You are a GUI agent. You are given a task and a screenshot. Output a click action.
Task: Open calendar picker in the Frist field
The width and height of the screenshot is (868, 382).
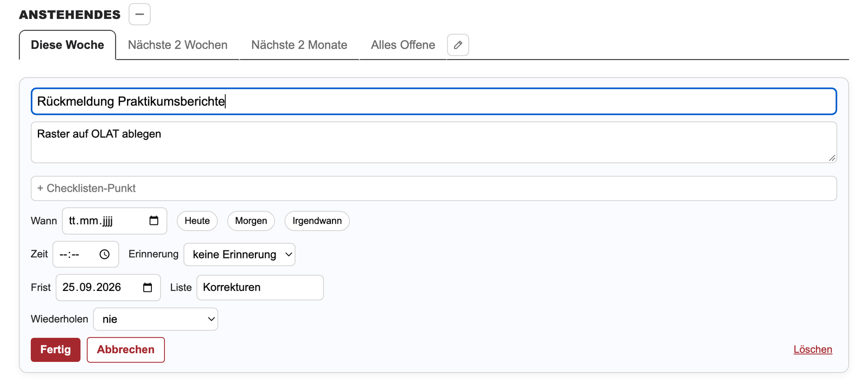coord(148,287)
